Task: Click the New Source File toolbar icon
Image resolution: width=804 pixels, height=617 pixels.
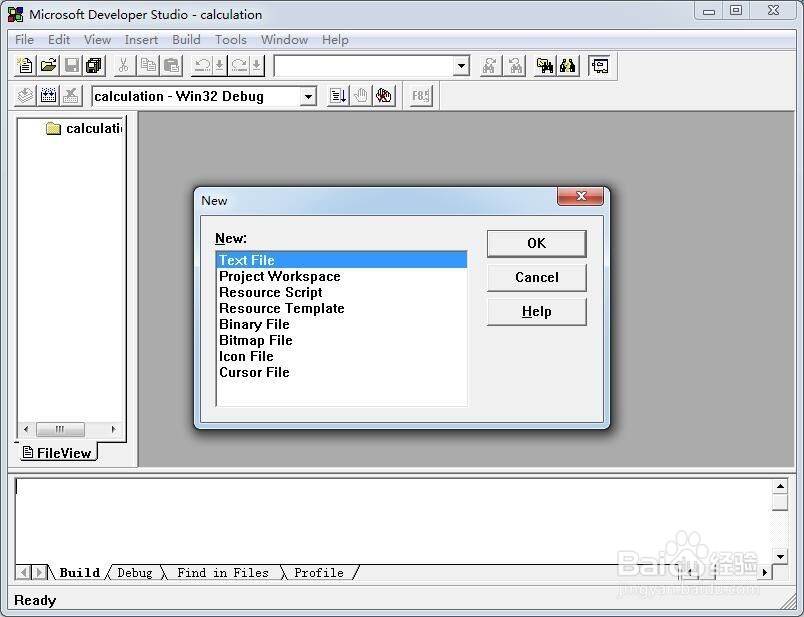Action: click(x=25, y=66)
